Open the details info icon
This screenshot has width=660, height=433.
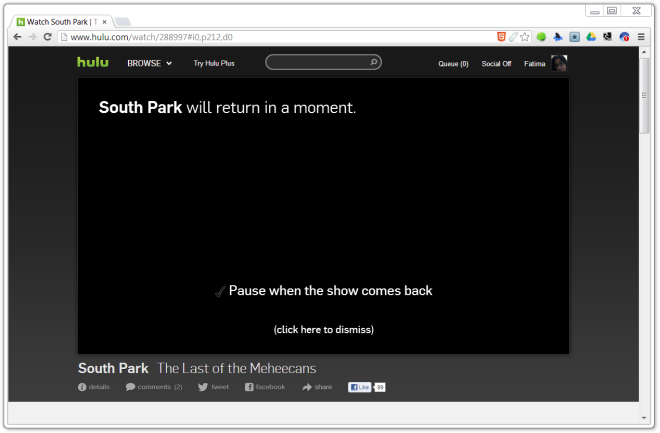pyautogui.click(x=82, y=387)
